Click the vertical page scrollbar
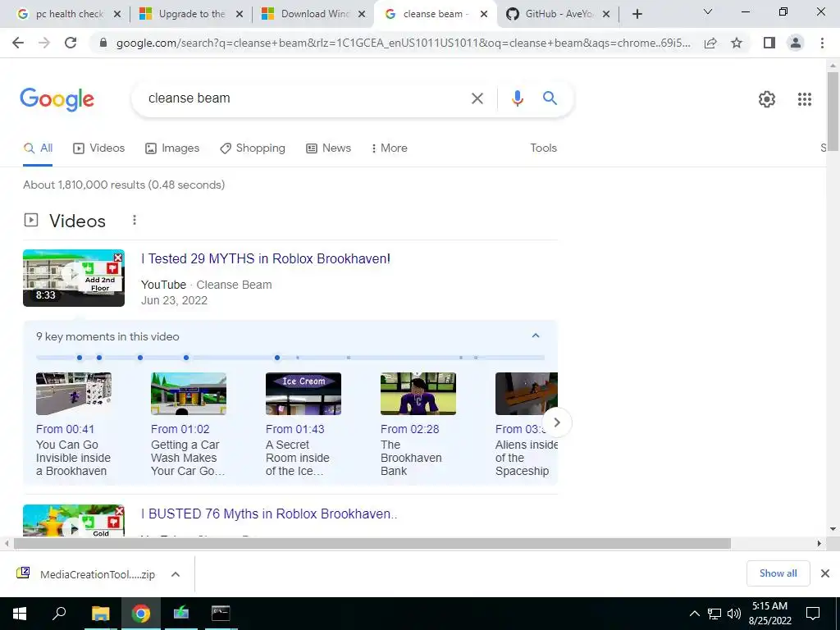The height and width of the screenshot is (630, 840). pos(833,112)
